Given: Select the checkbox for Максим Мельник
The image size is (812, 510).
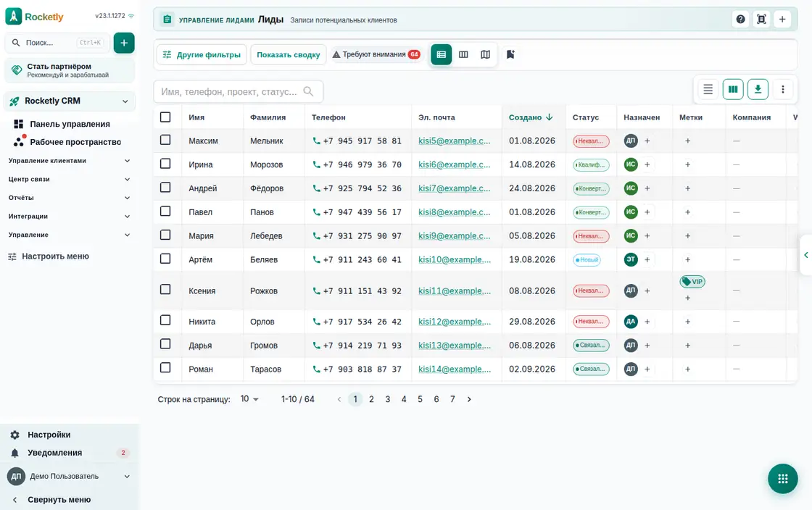Looking at the screenshot, I should tap(165, 140).
